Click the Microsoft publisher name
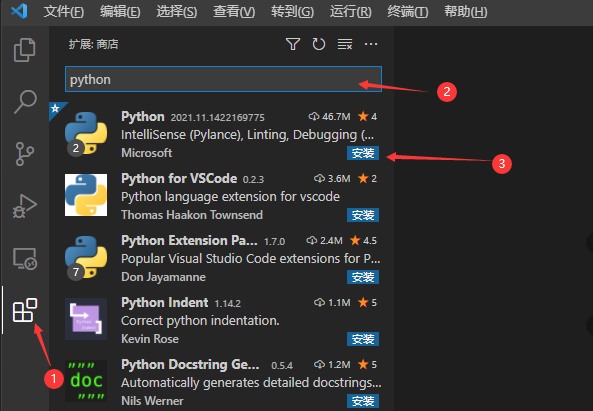The width and height of the screenshot is (593, 411). pos(146,153)
